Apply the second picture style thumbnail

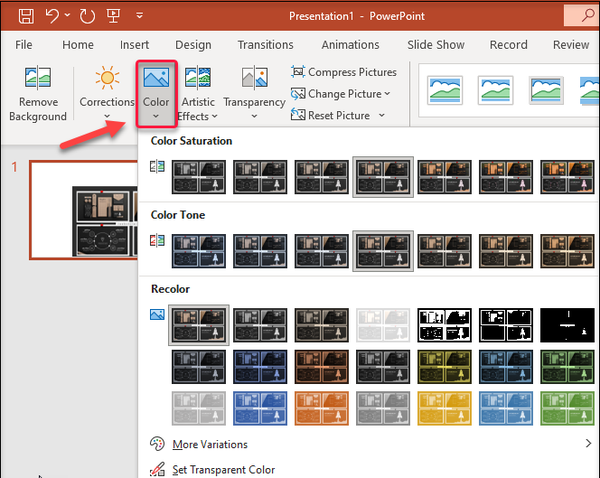point(496,91)
